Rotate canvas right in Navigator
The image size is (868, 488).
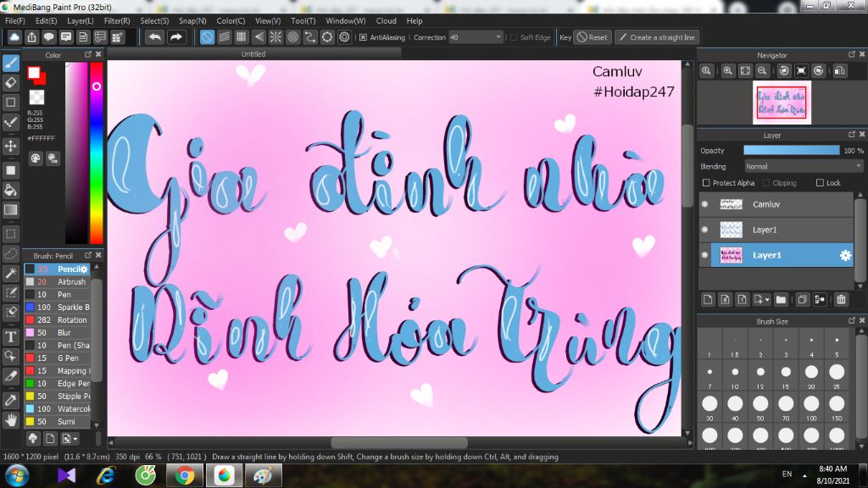(819, 71)
